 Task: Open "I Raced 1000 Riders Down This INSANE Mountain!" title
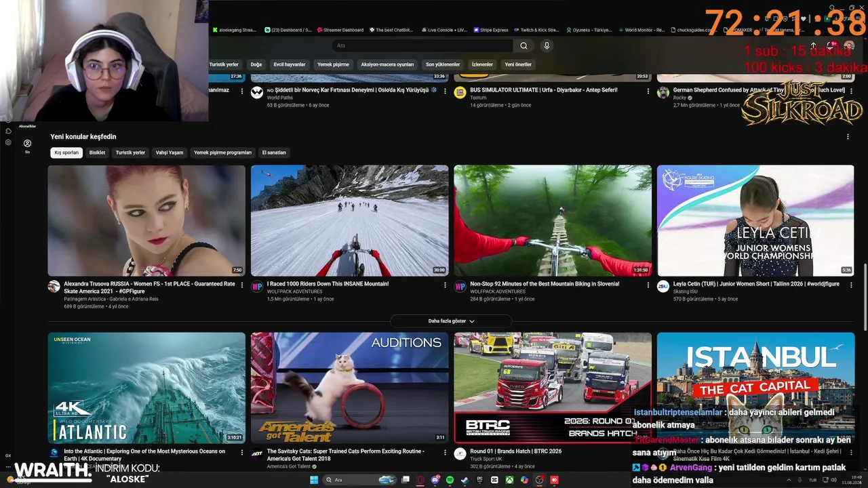tap(328, 284)
